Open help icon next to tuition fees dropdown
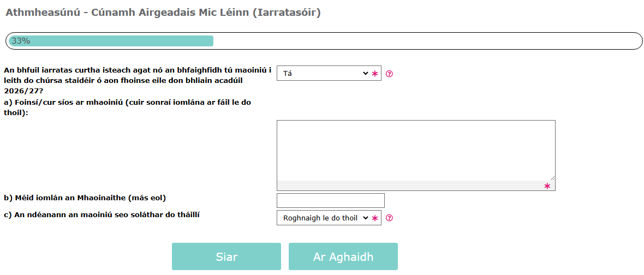Viewport: 644px width, 275px height. click(389, 218)
